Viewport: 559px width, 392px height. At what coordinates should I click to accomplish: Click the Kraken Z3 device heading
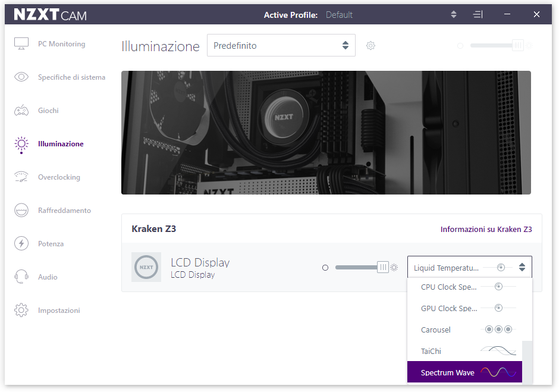pos(153,228)
